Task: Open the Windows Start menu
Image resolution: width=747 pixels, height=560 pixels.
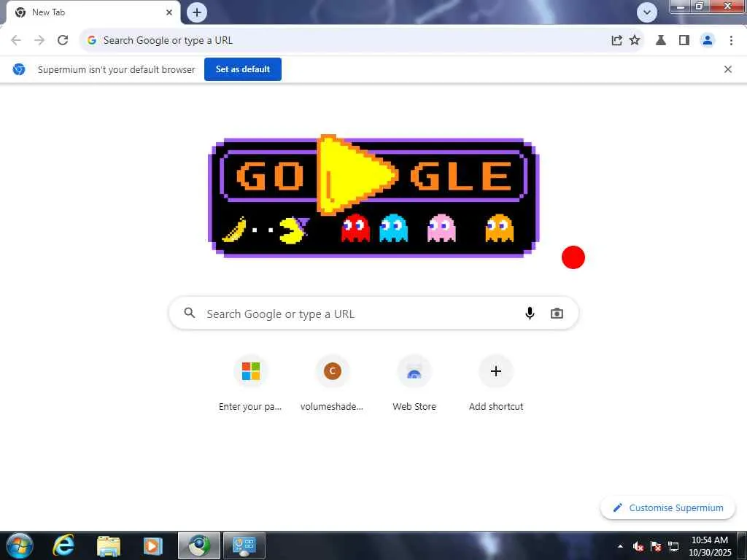Action: (x=20, y=545)
